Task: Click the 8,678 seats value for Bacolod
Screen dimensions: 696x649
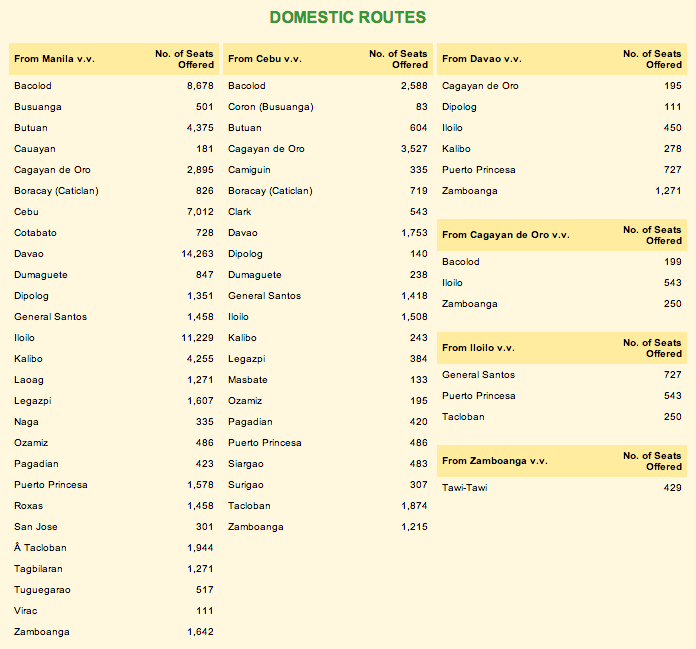Action: [x=200, y=86]
